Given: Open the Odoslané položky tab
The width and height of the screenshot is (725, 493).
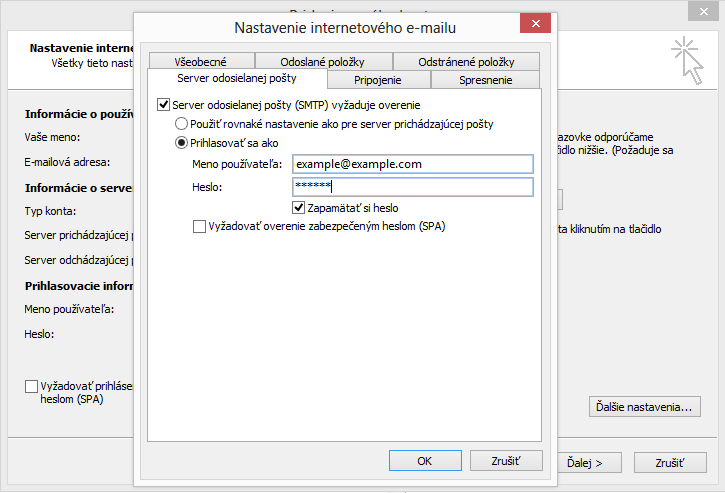Looking at the screenshot, I should coord(323,62).
